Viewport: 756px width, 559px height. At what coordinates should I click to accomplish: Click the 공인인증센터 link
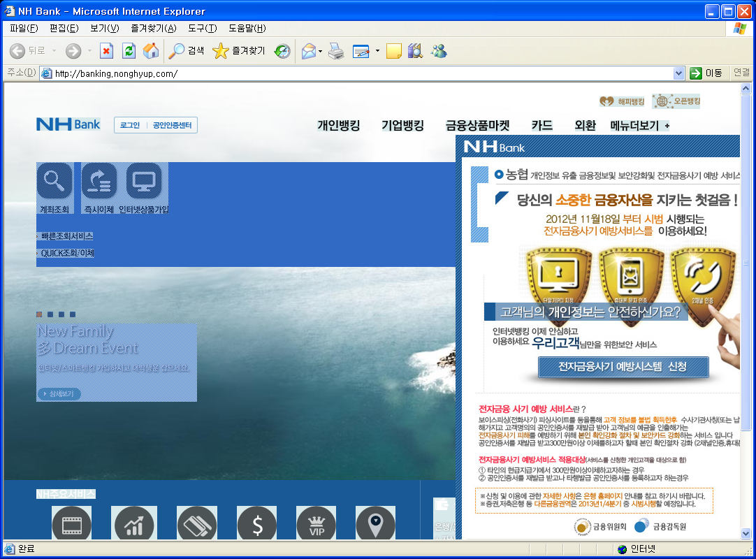tap(172, 125)
